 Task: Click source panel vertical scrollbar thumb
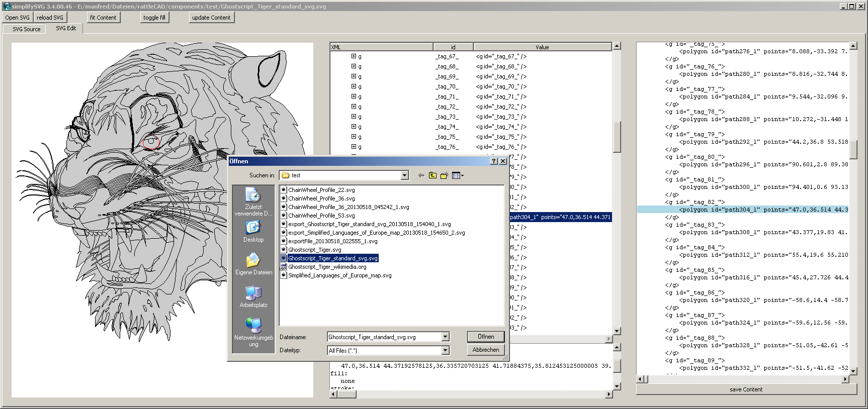[x=853, y=150]
